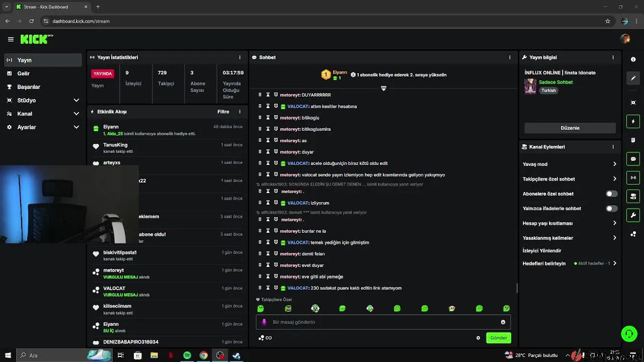Timeout user on 'VALOCAT: izliyorum' message
This screenshot has width=644, height=362.
point(268,203)
